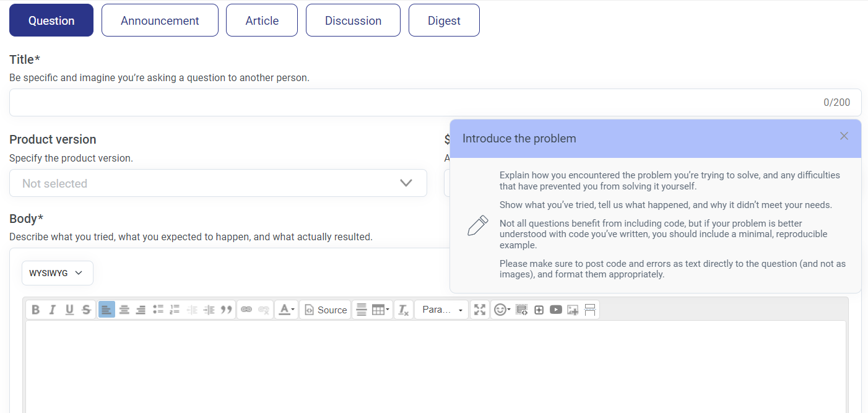868x413 pixels.
Task: Switch to the Announcement tab
Action: 160,20
